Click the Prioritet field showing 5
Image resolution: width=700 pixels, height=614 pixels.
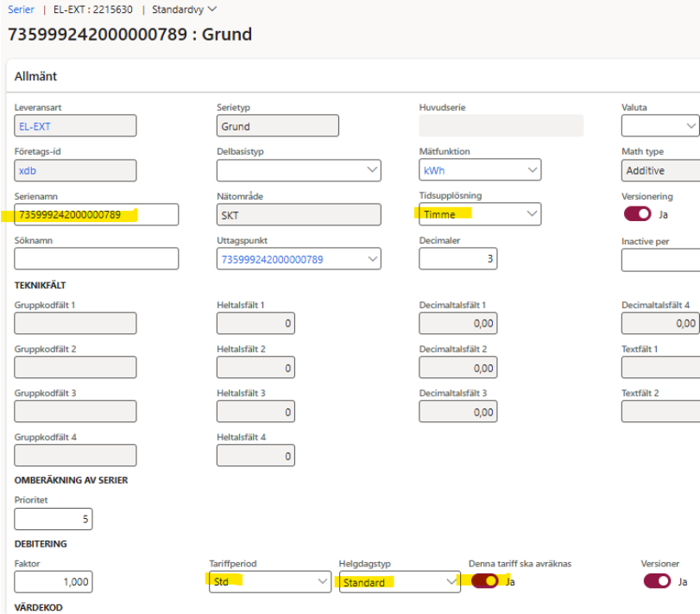tap(53, 519)
